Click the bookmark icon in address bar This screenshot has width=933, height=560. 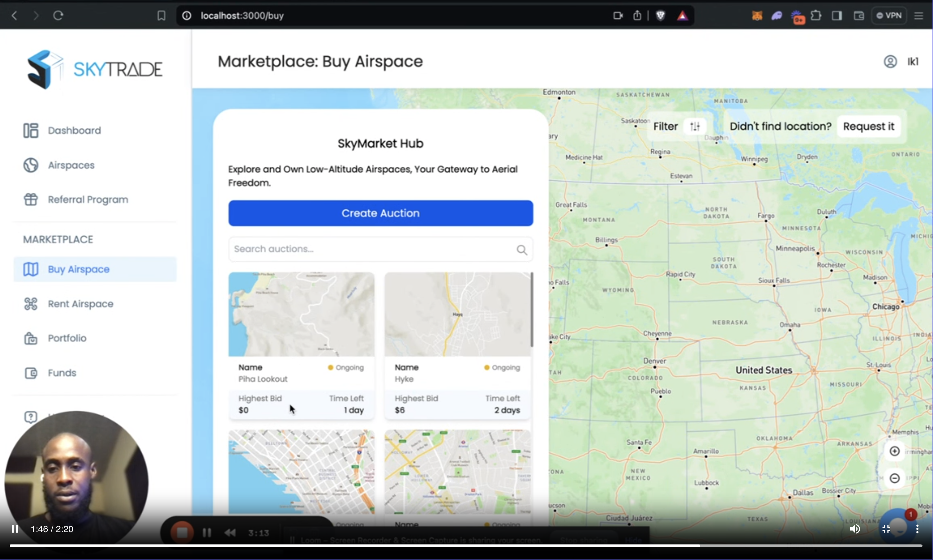pos(161,16)
